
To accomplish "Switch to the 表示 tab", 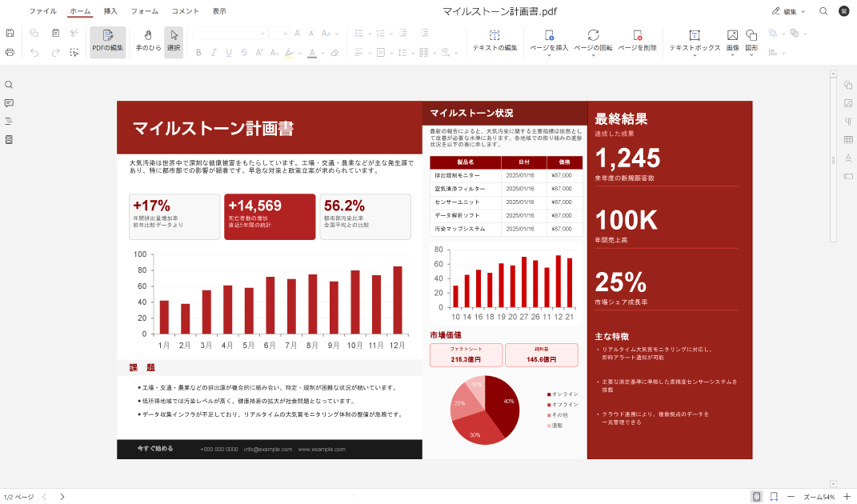I will [219, 11].
